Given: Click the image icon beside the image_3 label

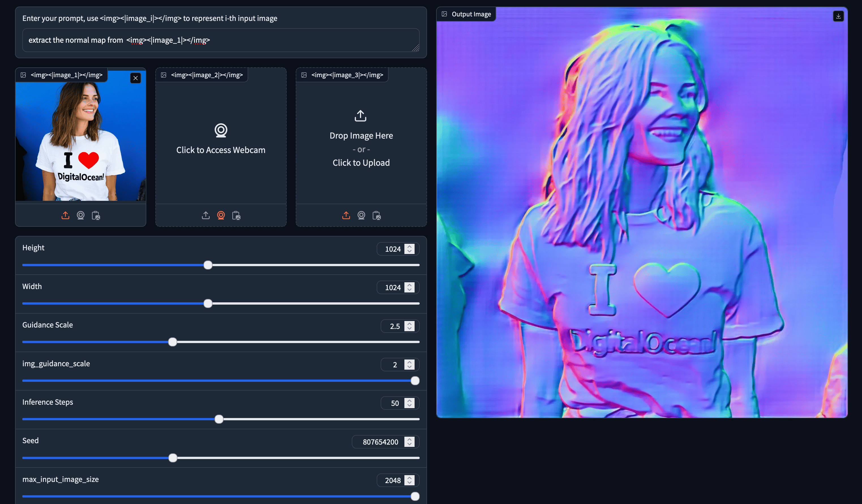Looking at the screenshot, I should [304, 75].
